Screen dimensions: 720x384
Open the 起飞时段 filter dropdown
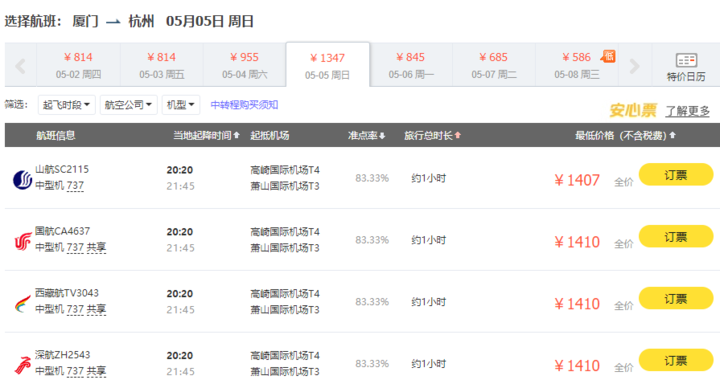click(x=67, y=105)
